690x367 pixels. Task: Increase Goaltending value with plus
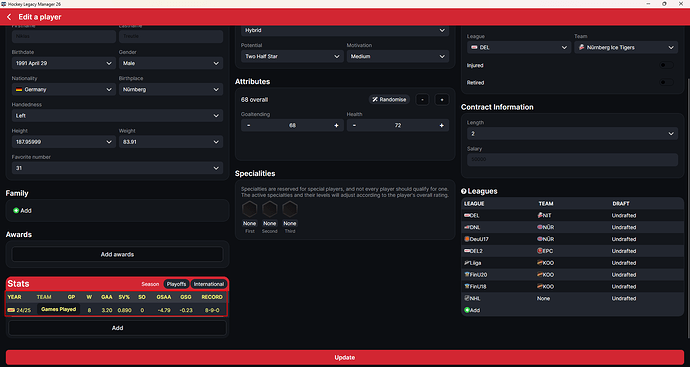(336, 125)
